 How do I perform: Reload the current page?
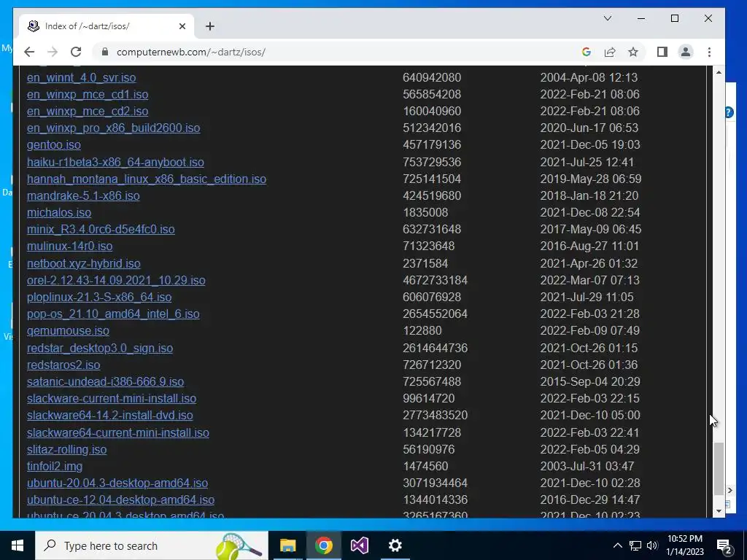pyautogui.click(x=76, y=52)
